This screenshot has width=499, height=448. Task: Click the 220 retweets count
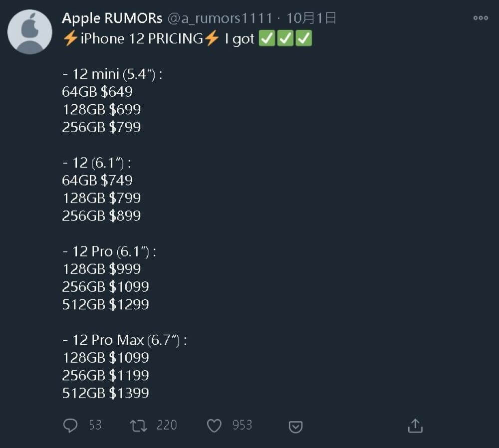click(167, 425)
